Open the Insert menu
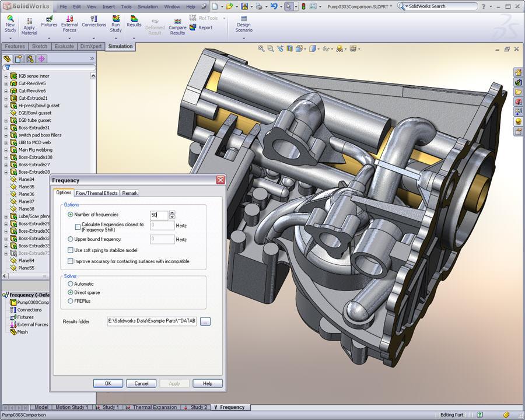 (108, 6)
